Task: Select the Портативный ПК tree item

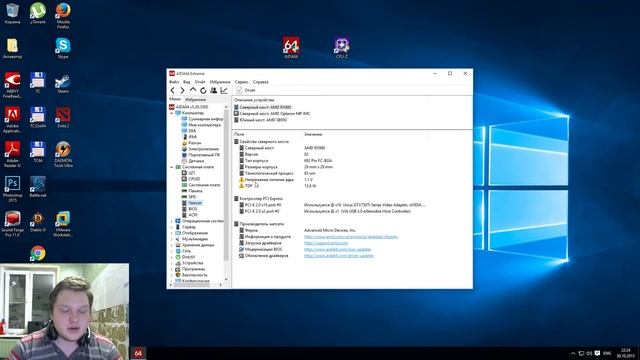Action: pos(201,155)
